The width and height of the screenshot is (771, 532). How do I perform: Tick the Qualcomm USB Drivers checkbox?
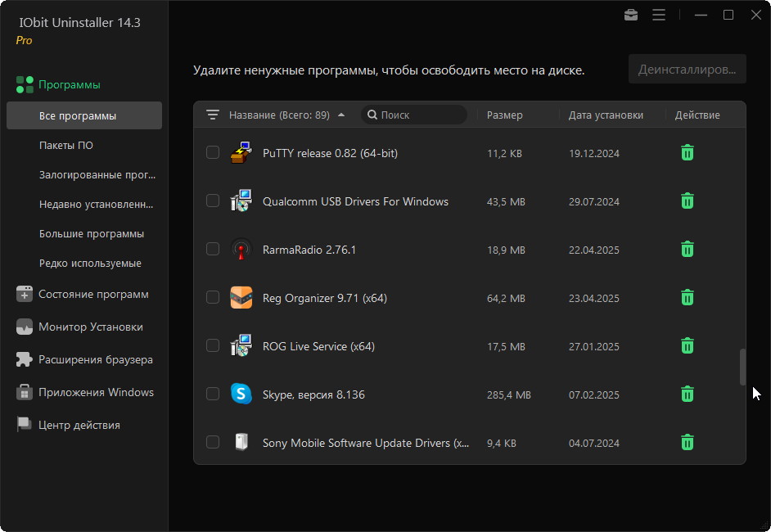[x=213, y=201]
